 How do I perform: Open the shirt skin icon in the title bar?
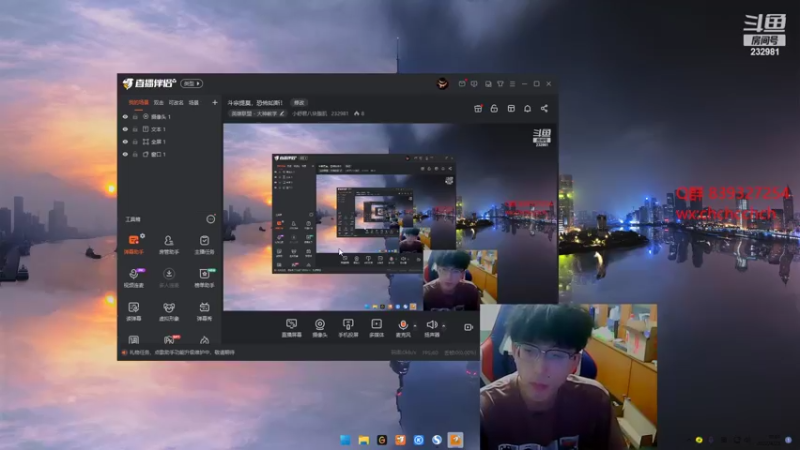pos(501,84)
